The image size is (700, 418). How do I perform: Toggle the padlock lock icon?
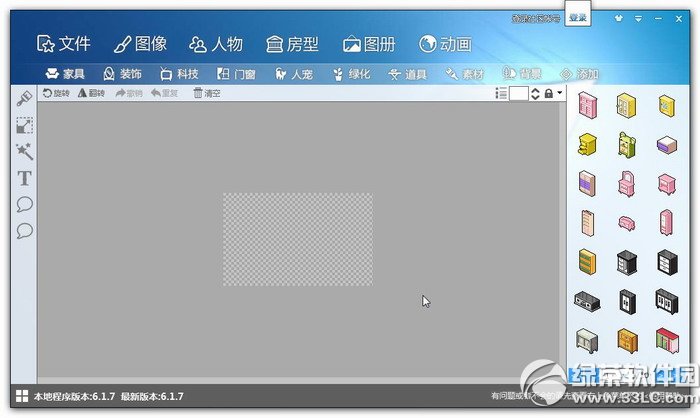pyautogui.click(x=549, y=93)
